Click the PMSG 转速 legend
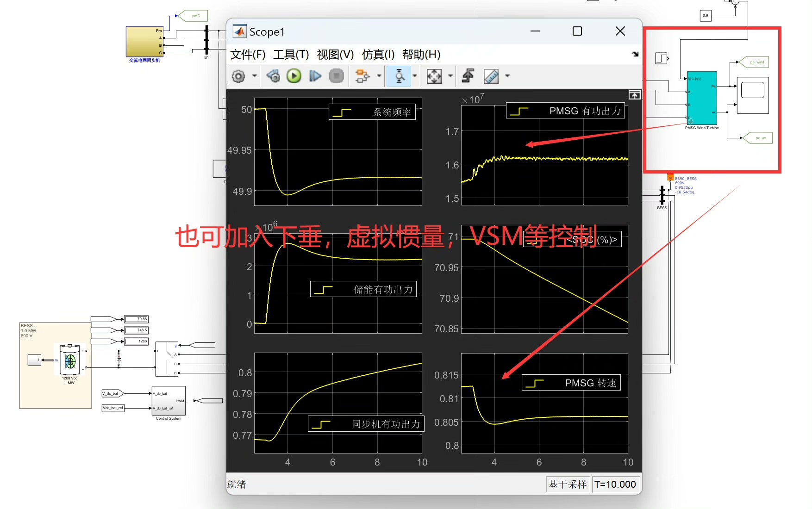The height and width of the screenshot is (509, 812). click(x=571, y=383)
